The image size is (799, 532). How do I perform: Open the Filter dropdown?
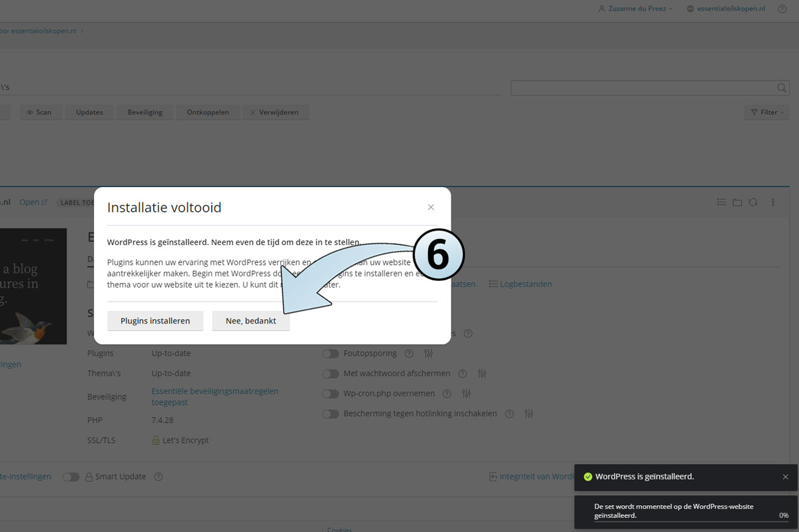tap(767, 113)
